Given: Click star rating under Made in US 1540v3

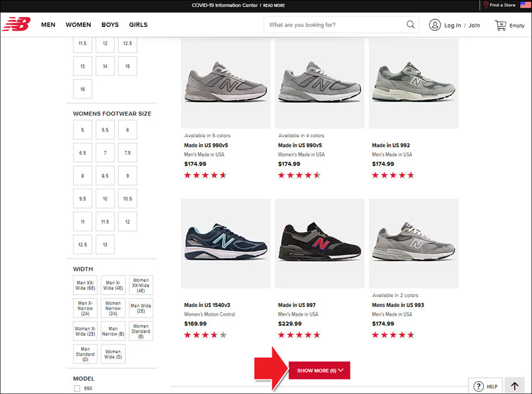Looking at the screenshot, I should (x=205, y=335).
